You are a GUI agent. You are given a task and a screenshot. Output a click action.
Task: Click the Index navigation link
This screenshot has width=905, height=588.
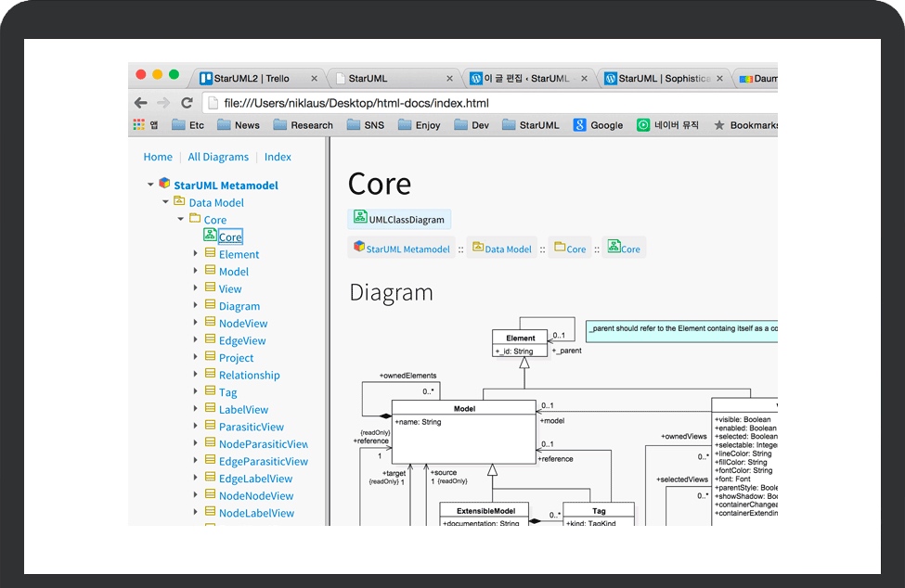(278, 157)
